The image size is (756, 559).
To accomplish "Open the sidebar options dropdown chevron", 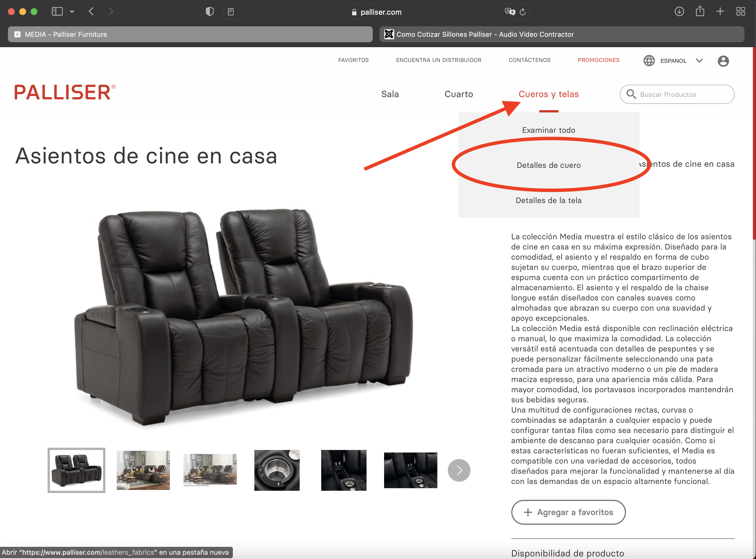I will coord(72,12).
